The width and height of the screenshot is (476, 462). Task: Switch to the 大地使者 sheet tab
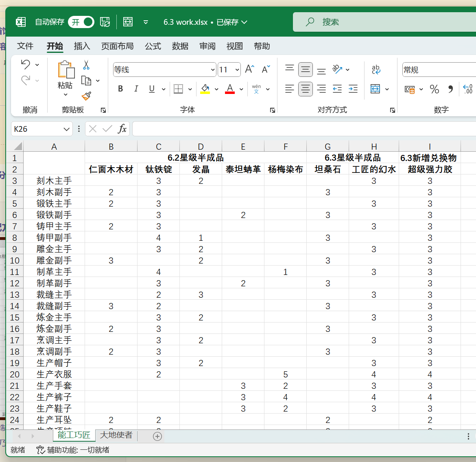116,435
